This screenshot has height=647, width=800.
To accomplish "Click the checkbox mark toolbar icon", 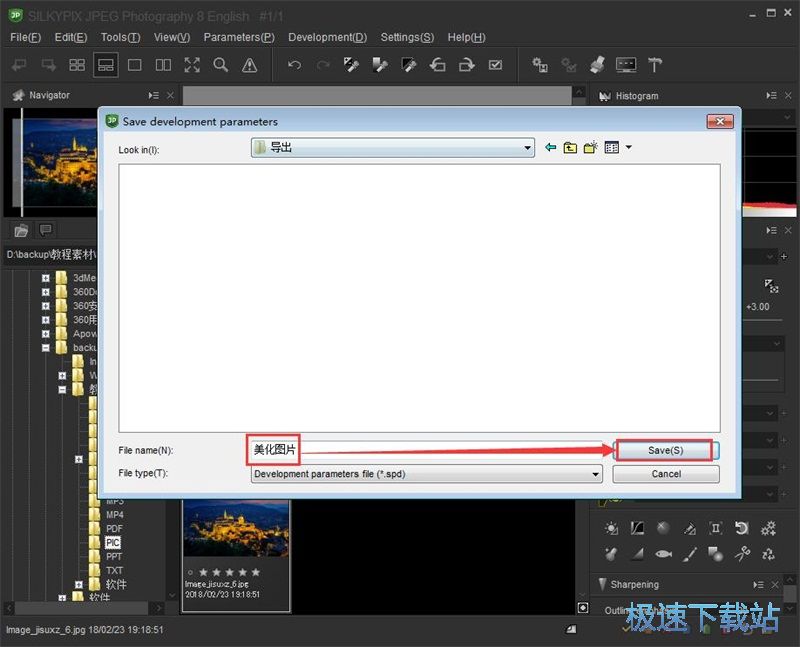I will 495,65.
